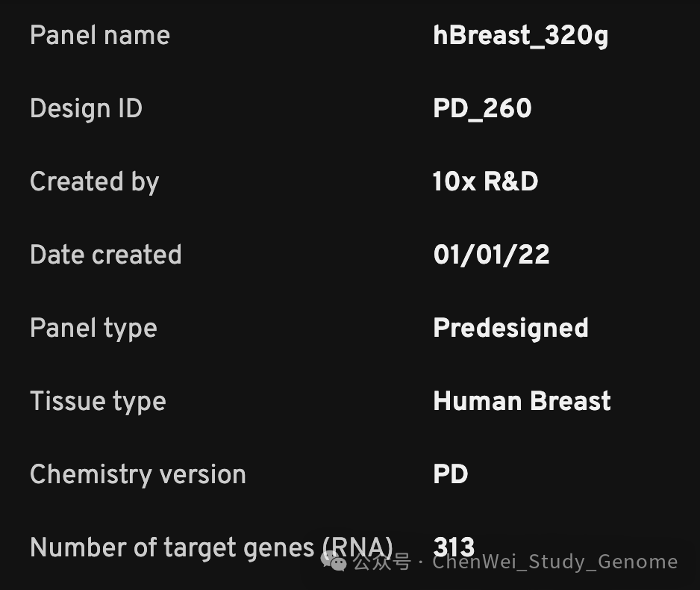Select the "10x R&D" creator value
The image size is (700, 590).
485,181
